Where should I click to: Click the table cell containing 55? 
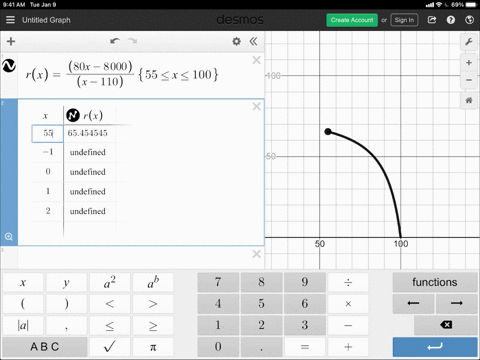coord(48,133)
